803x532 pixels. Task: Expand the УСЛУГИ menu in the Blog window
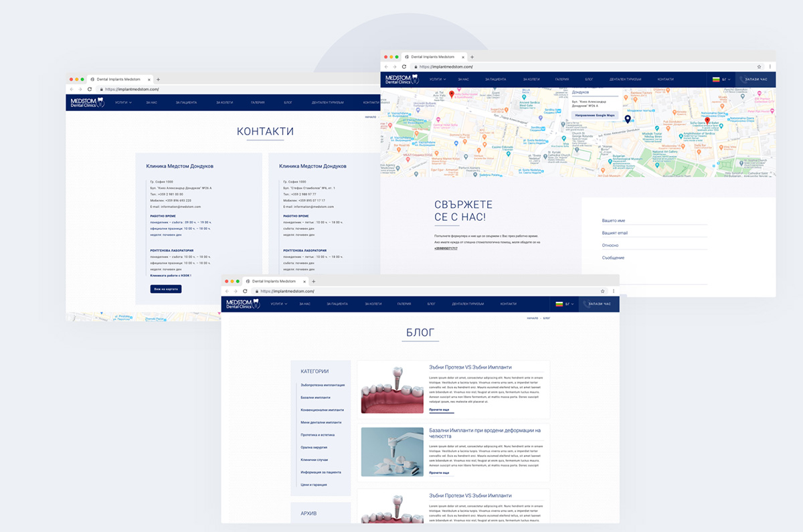279,304
